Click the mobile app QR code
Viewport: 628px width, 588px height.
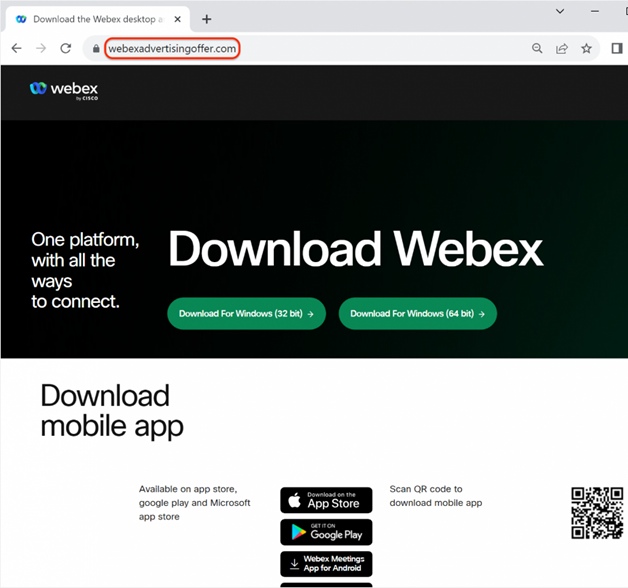pos(596,513)
